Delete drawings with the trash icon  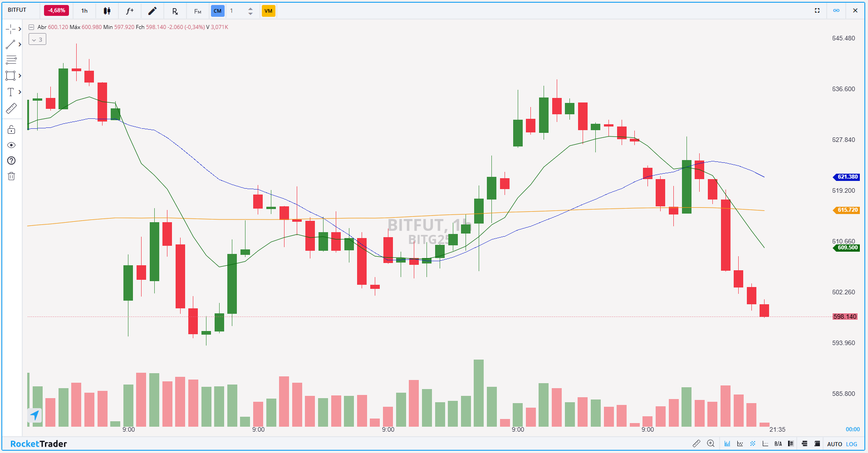pyautogui.click(x=11, y=176)
